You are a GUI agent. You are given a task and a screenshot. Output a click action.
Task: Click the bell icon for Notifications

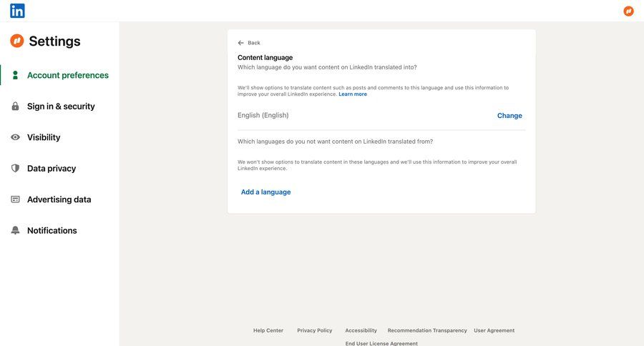pos(15,231)
